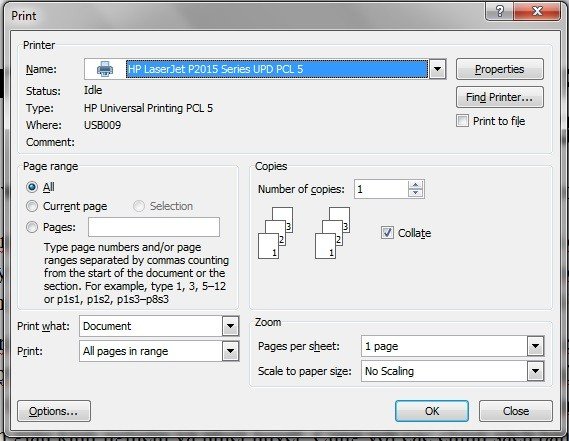Click the printer icon beside printer name

[105, 69]
